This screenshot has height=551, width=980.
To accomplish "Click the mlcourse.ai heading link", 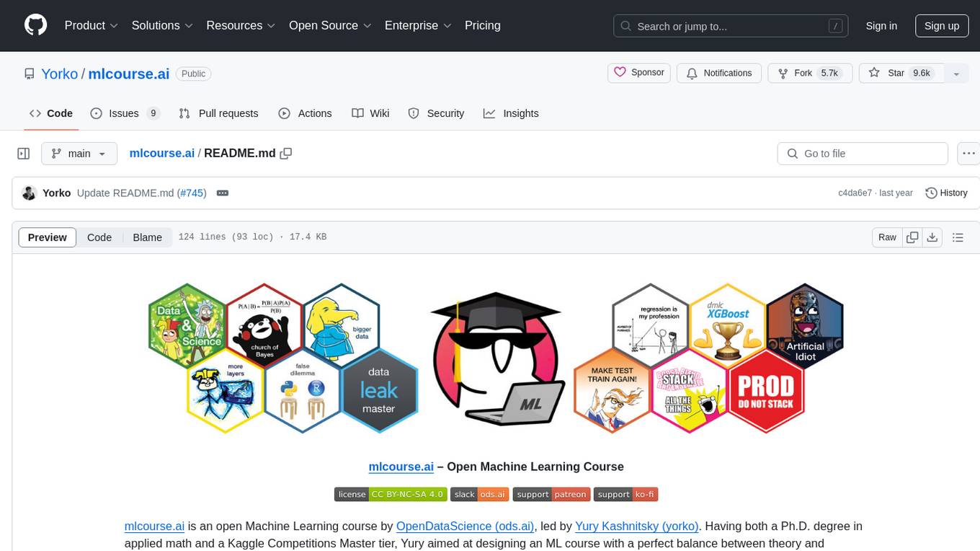I will click(401, 467).
